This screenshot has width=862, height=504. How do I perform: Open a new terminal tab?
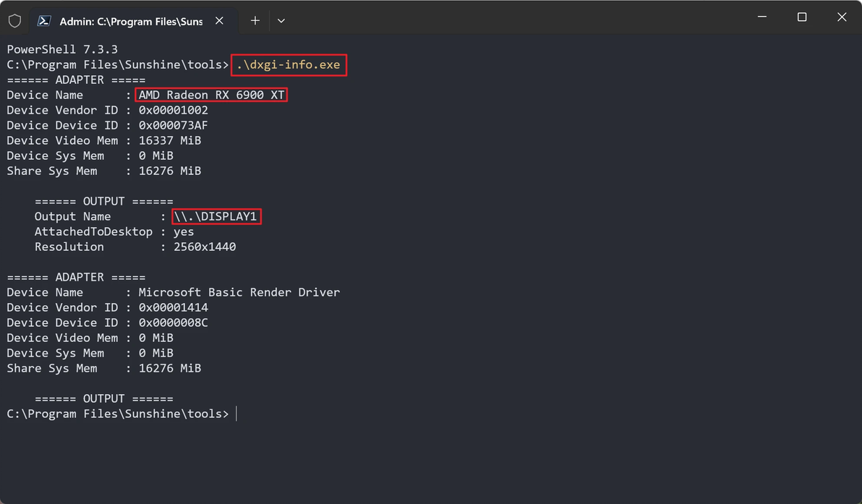coord(255,21)
